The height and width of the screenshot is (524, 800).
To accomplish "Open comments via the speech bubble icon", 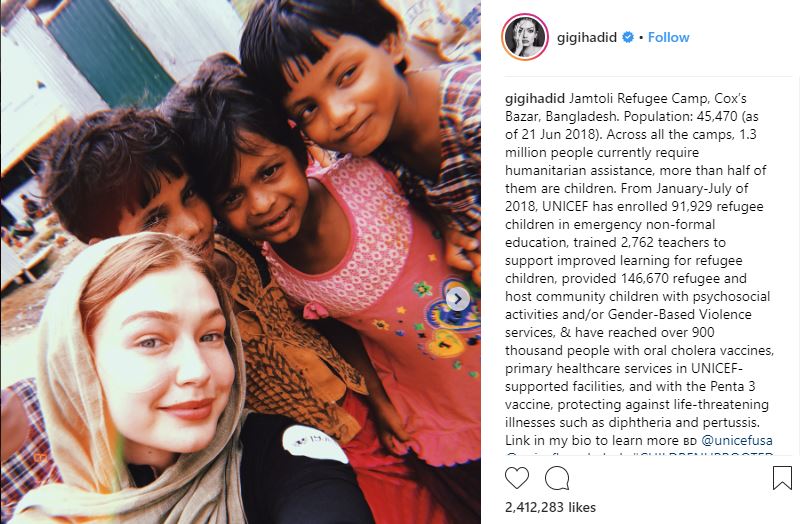I will click(x=557, y=478).
